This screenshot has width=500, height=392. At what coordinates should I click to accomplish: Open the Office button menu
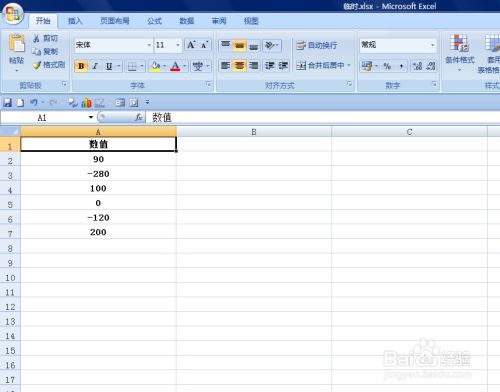coord(13,14)
